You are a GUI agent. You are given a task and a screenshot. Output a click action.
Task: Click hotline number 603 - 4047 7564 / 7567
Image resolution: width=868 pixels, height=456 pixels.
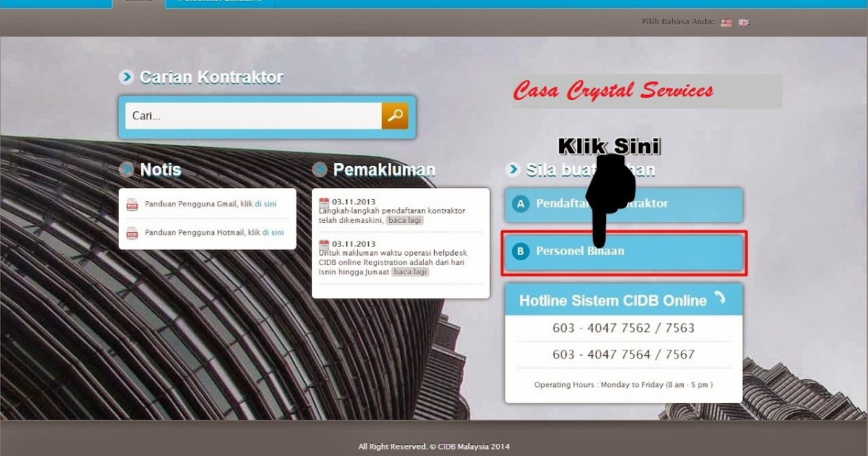click(624, 355)
